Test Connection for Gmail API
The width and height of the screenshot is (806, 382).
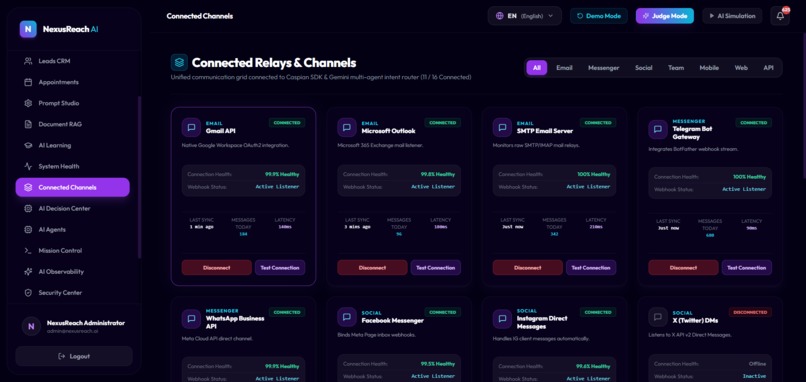pyautogui.click(x=280, y=268)
